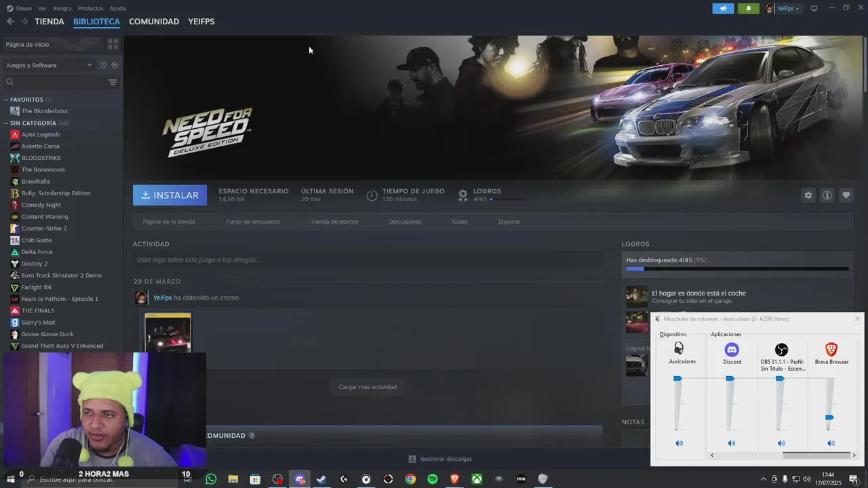
Task: Click the Discord icon in volume mixer
Action: (732, 350)
